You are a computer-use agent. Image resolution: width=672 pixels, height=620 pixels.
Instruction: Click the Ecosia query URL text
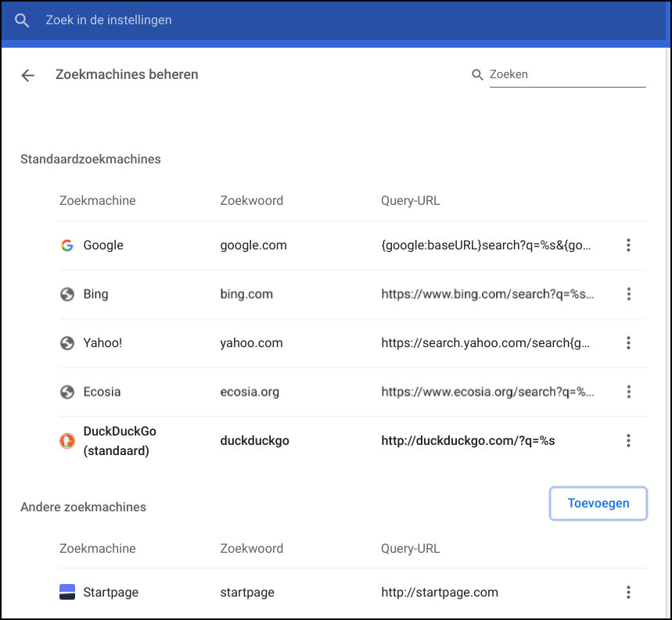pyautogui.click(x=487, y=392)
